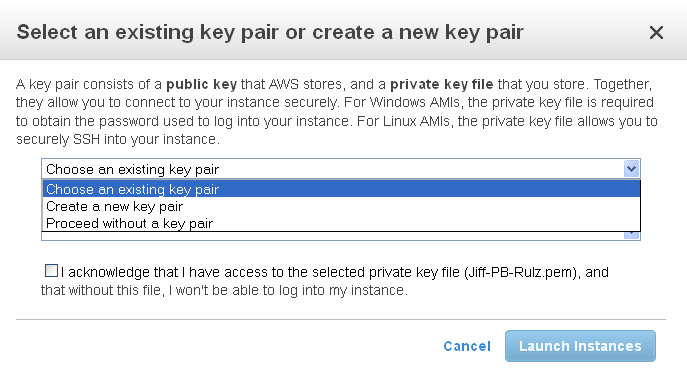Click the key pair name field below list
Image resolution: width=687 pixels, height=379 pixels.
(333, 236)
